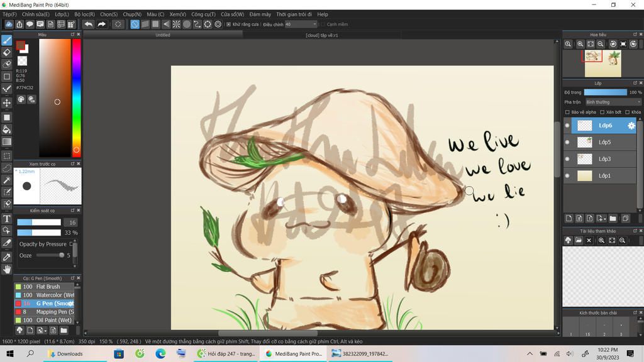Open the Tệp(F) menu
This screenshot has width=644, height=362.
(x=10, y=14)
